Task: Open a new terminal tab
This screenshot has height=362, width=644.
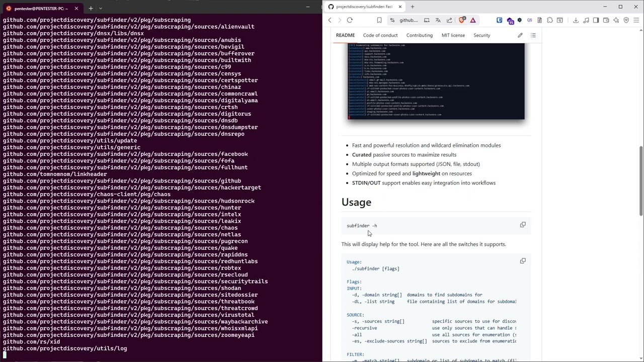Action: point(91,8)
